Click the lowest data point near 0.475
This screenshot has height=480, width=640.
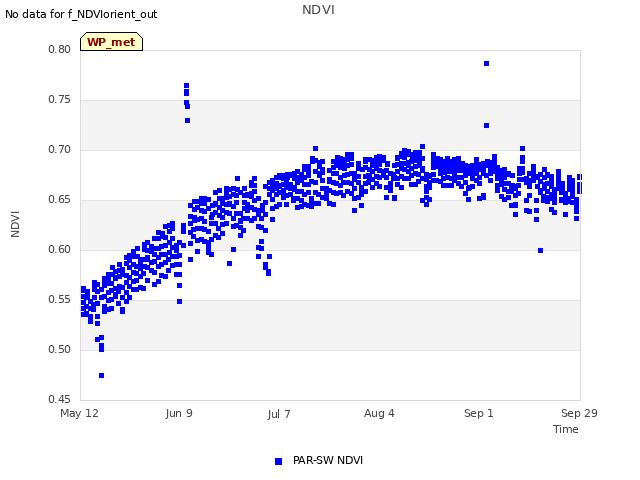coord(102,376)
